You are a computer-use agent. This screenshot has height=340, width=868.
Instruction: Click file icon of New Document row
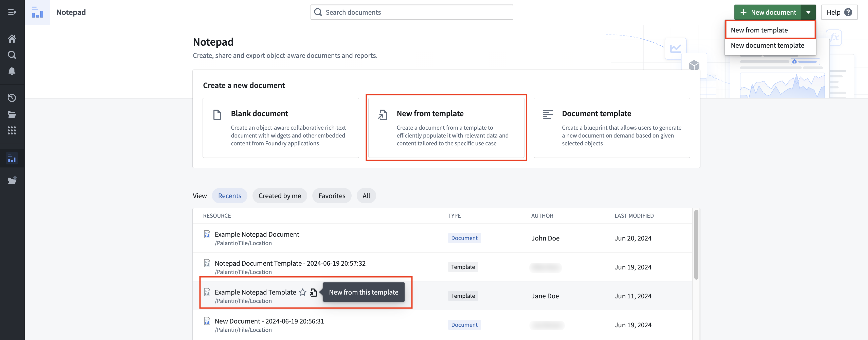point(207,321)
